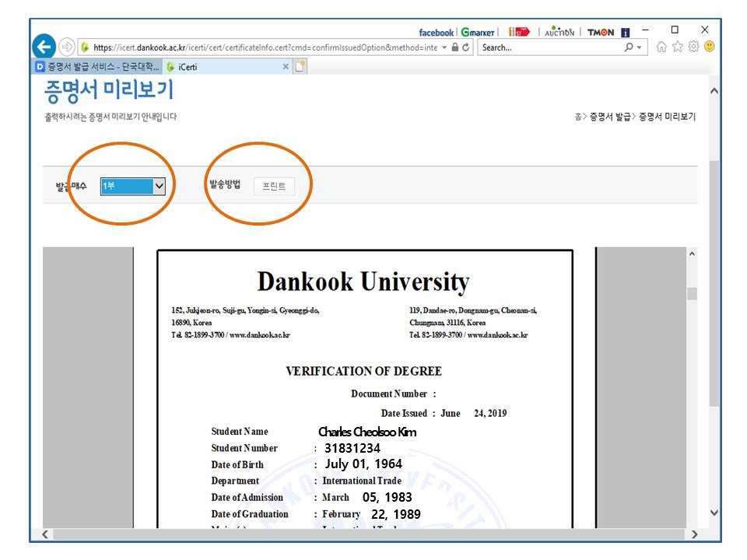This screenshot has height=560, width=747.
Task: Open the TMON shortcut link
Action: (x=600, y=33)
